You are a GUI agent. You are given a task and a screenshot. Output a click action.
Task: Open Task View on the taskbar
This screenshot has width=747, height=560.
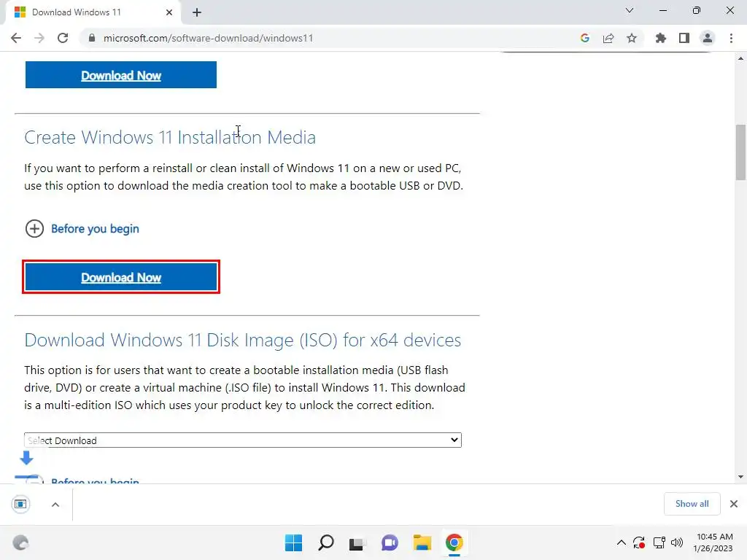coord(357,542)
